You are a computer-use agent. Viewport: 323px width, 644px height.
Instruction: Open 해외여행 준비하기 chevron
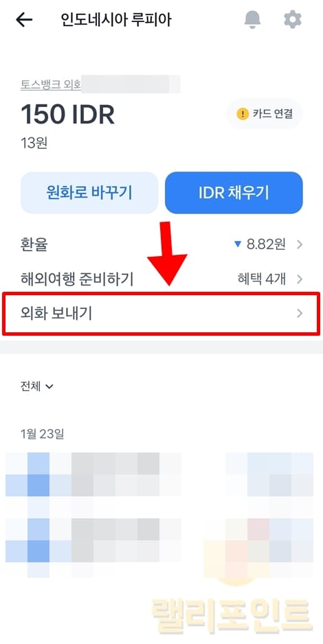[300, 279]
